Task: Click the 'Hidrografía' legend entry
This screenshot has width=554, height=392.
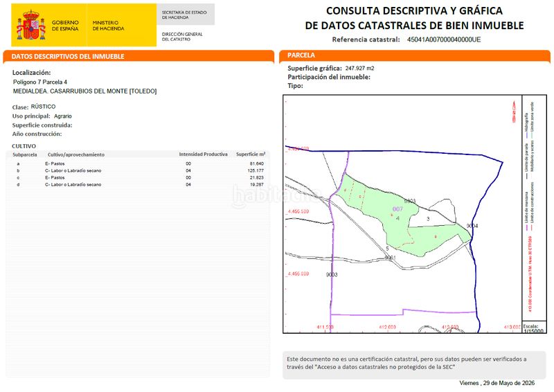Action: (526, 125)
